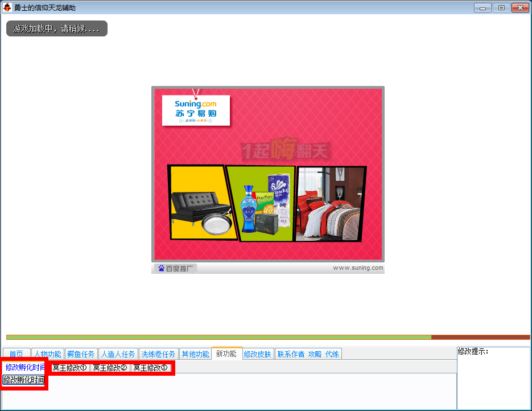Open the 首页 tab
This screenshot has width=532, height=411.
click(x=17, y=354)
